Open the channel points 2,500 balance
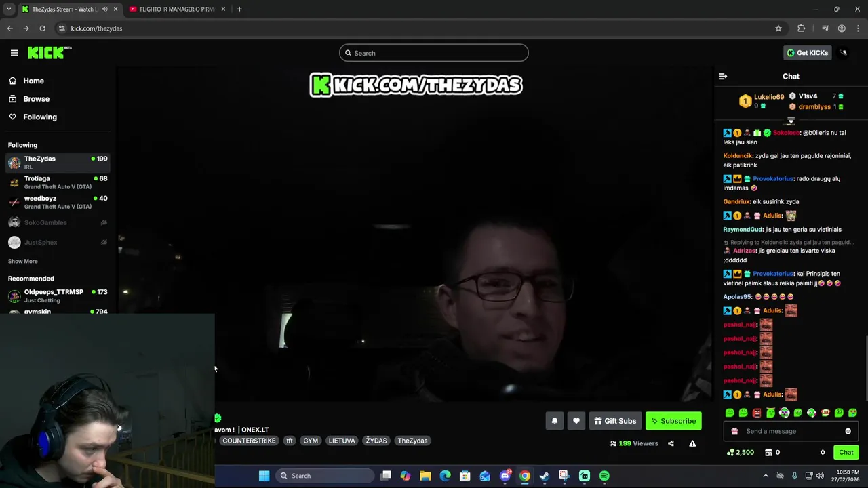Viewport: 868px width, 488px height. click(x=740, y=452)
